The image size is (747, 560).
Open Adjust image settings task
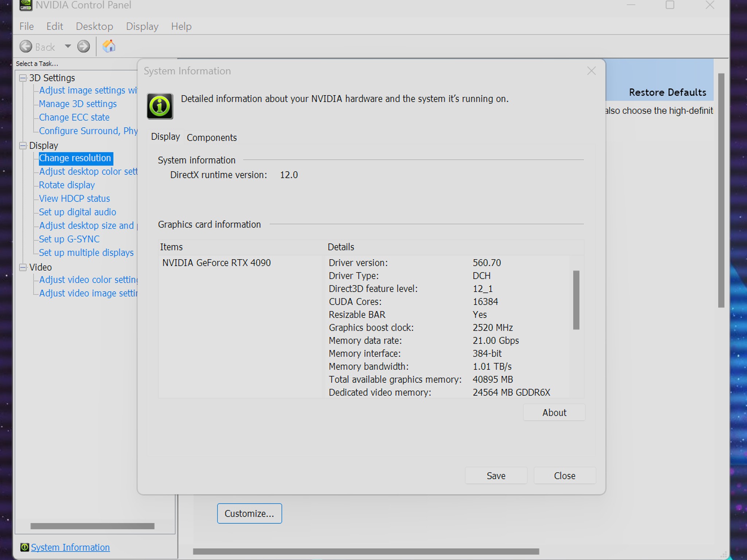(x=88, y=90)
